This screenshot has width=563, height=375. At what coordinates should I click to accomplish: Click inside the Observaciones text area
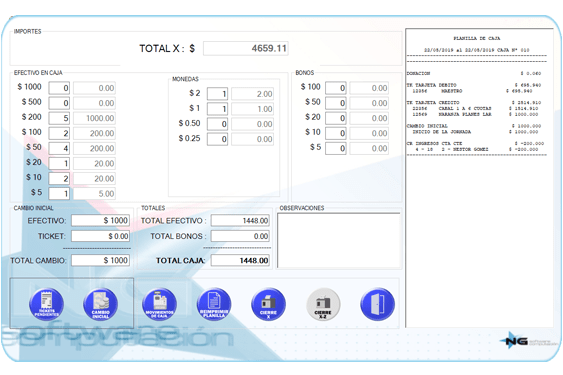(x=339, y=240)
